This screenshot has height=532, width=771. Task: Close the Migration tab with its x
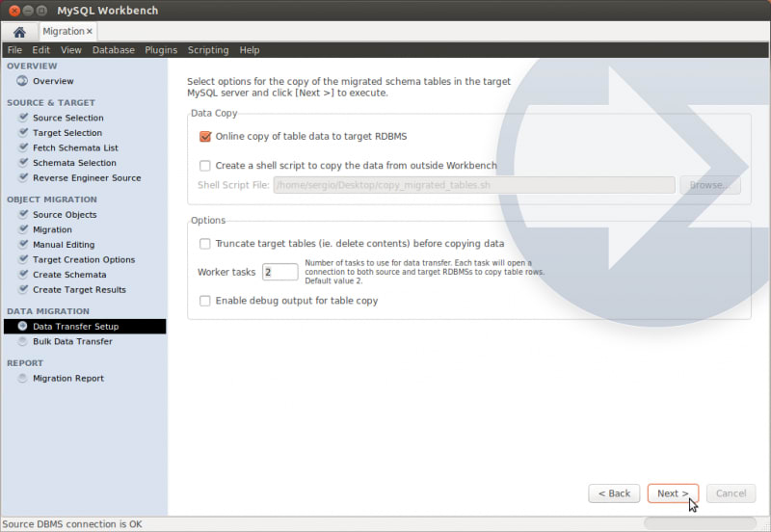click(x=90, y=32)
